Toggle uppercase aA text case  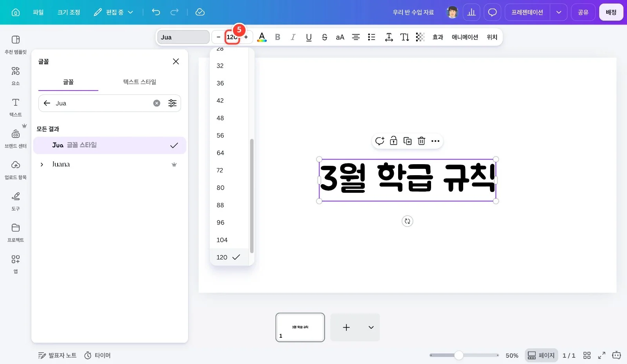pyautogui.click(x=340, y=37)
